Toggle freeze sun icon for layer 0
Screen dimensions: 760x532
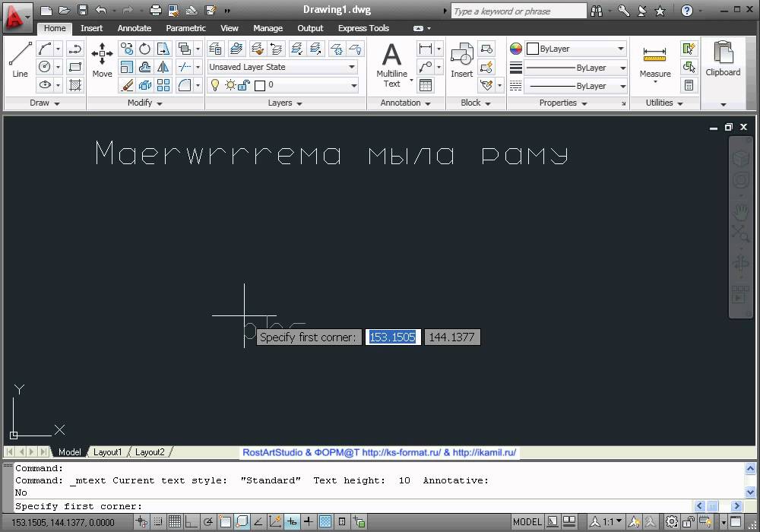pos(230,85)
